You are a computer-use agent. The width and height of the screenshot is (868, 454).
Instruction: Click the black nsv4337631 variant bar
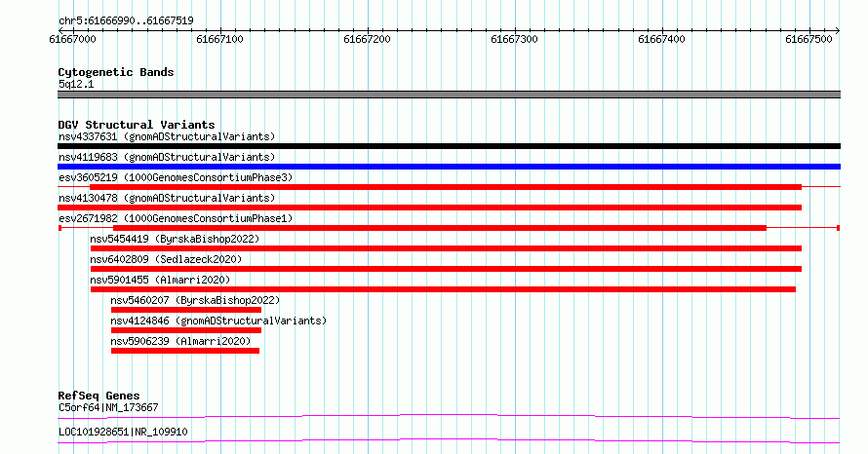point(449,146)
